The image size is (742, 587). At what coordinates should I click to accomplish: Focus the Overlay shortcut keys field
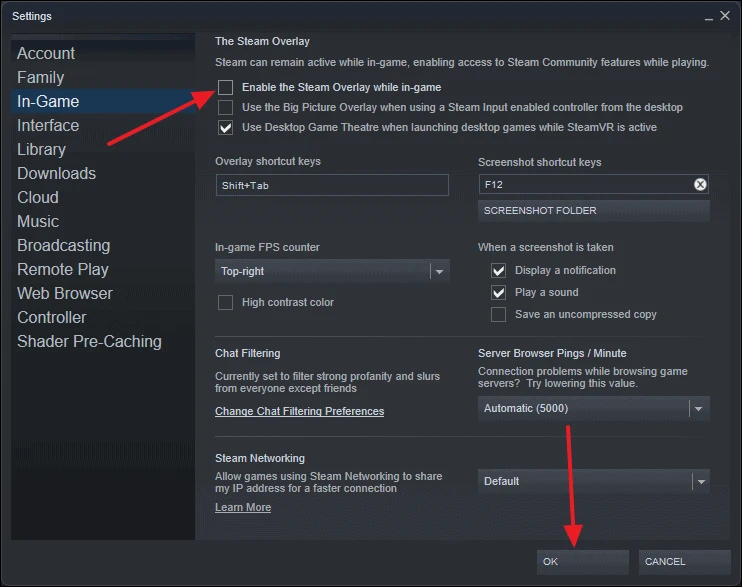332,185
